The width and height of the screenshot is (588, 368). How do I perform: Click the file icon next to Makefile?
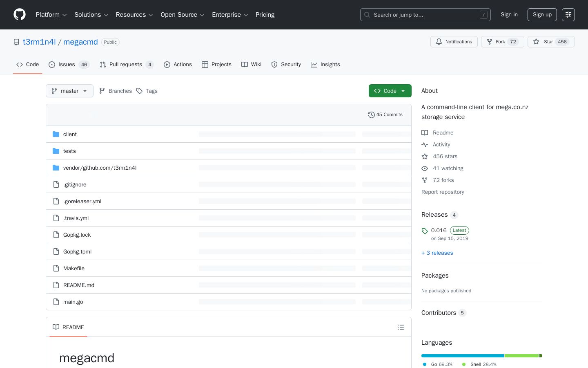tap(56, 268)
